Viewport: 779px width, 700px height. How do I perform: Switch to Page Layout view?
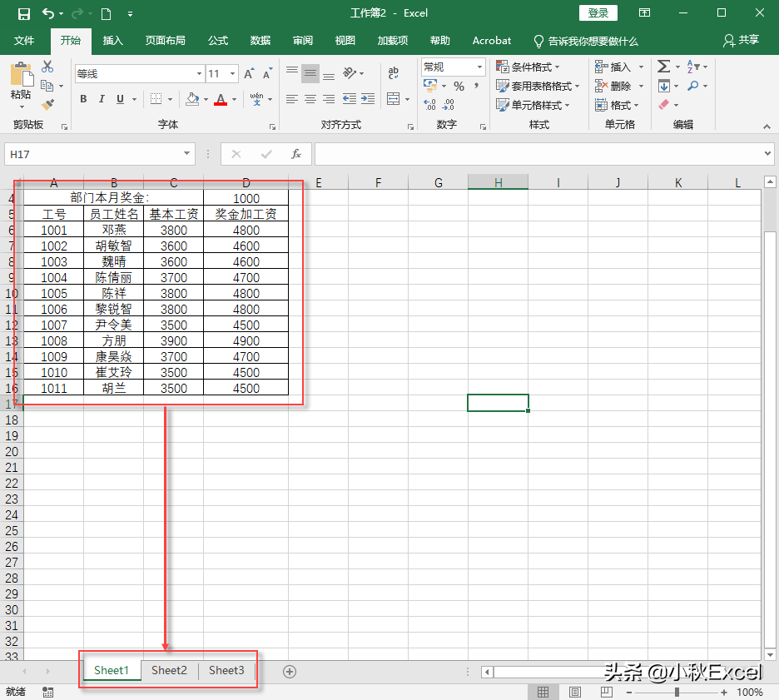(x=575, y=692)
